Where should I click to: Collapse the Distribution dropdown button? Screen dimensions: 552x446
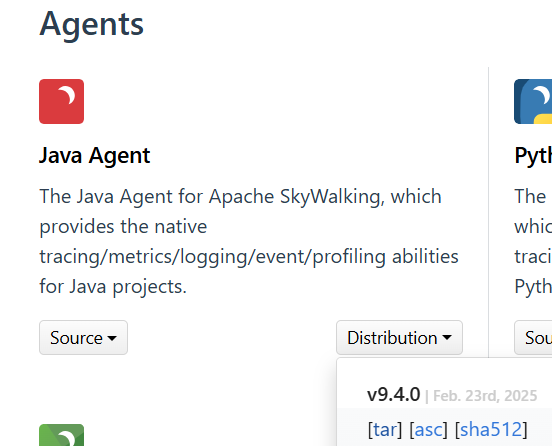(399, 338)
